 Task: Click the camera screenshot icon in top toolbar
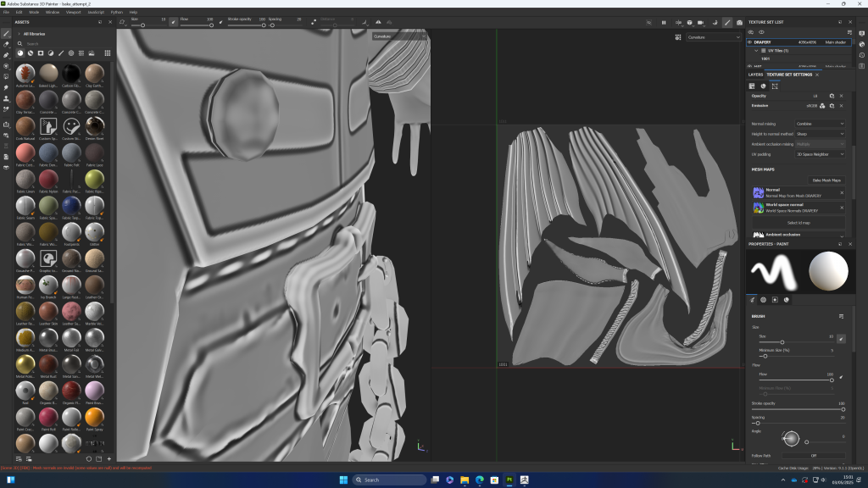tap(740, 22)
